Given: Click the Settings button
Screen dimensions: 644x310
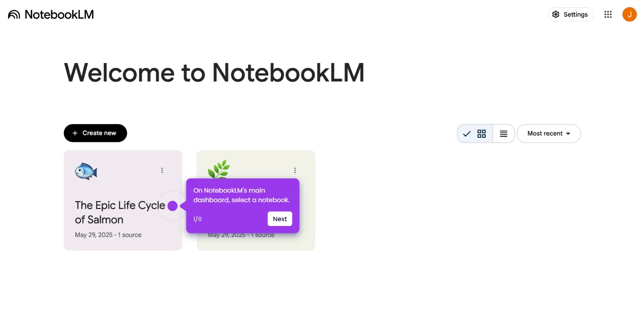Looking at the screenshot, I should pos(571,15).
